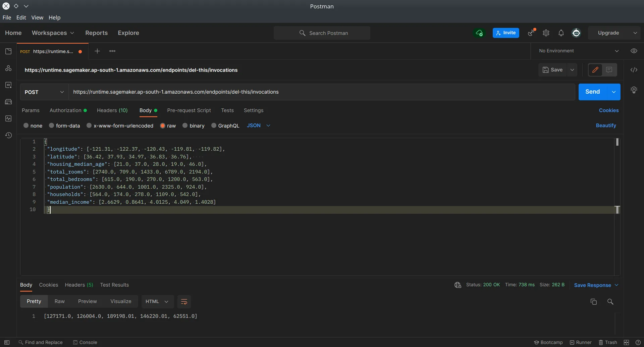Image resolution: width=644 pixels, height=347 pixels.
Task: Click the request URL input field
Action: 322,92
